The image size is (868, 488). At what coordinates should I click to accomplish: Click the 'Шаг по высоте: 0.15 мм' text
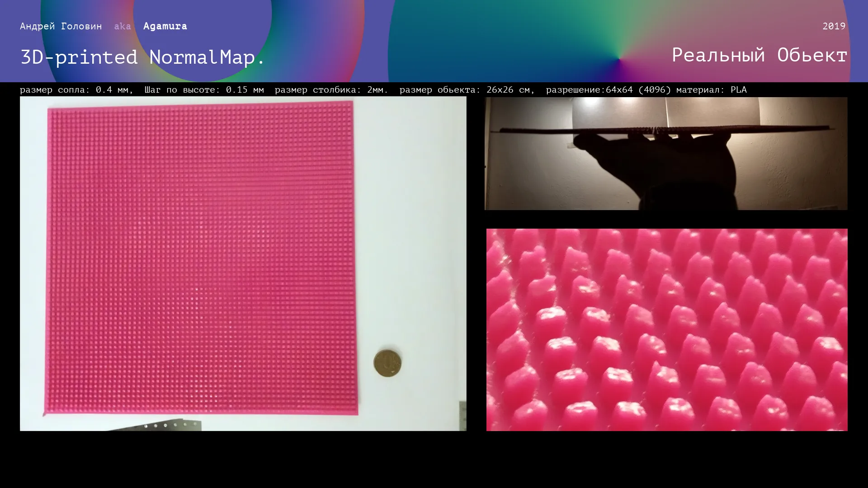coord(204,89)
